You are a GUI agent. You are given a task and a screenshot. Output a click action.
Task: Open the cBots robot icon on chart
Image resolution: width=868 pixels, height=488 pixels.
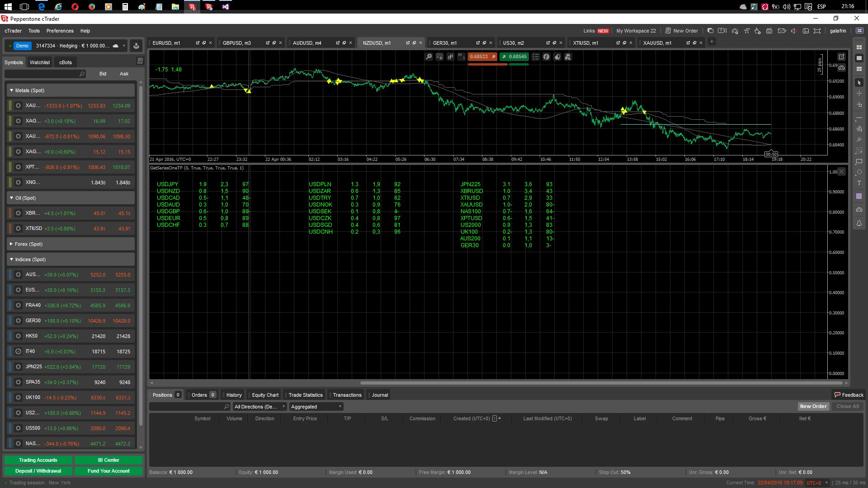click(557, 56)
